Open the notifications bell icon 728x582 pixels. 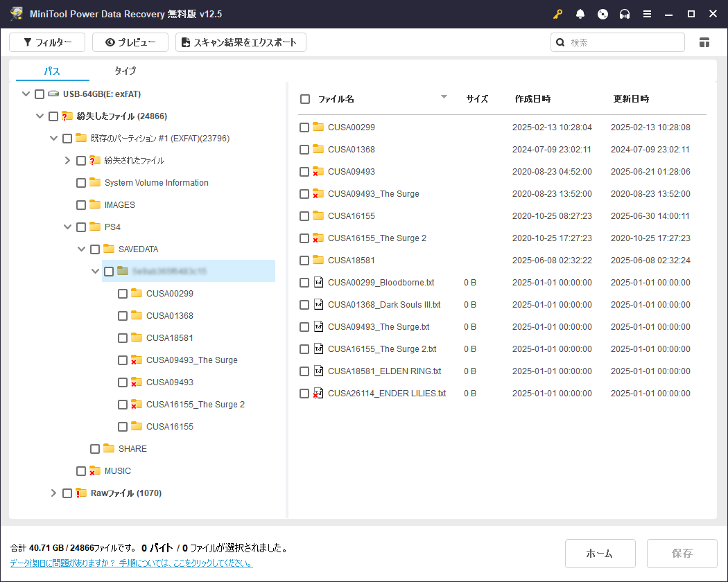tap(580, 14)
